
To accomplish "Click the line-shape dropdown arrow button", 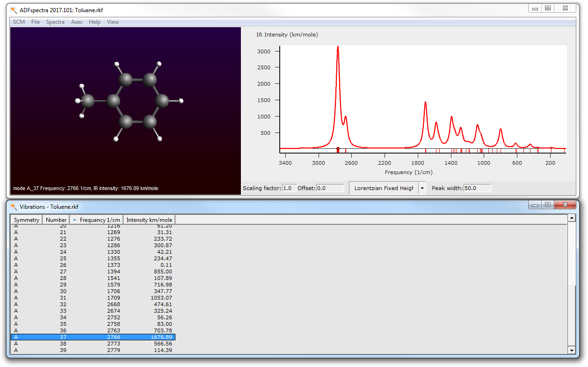I will click(x=422, y=188).
